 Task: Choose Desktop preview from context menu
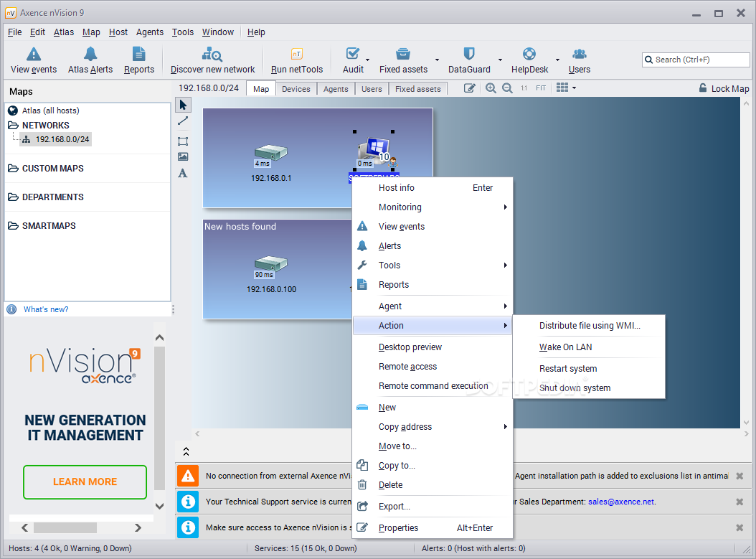click(x=433, y=347)
